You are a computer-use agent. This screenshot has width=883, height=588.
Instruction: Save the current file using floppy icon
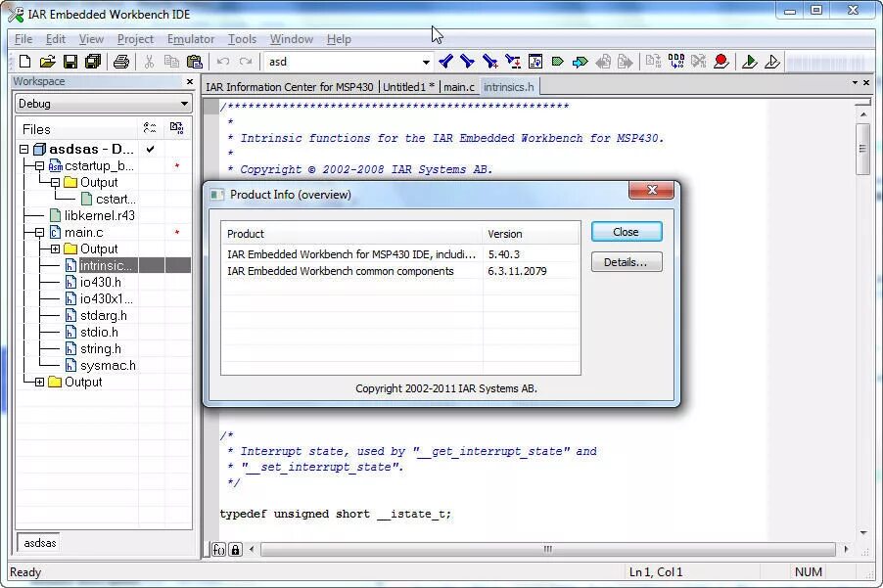click(70, 62)
